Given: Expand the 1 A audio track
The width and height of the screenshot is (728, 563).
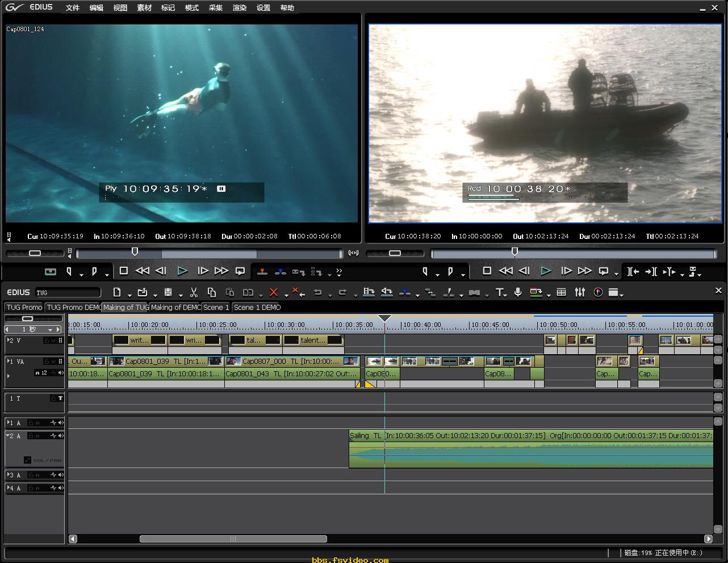Looking at the screenshot, I should pos(8,423).
